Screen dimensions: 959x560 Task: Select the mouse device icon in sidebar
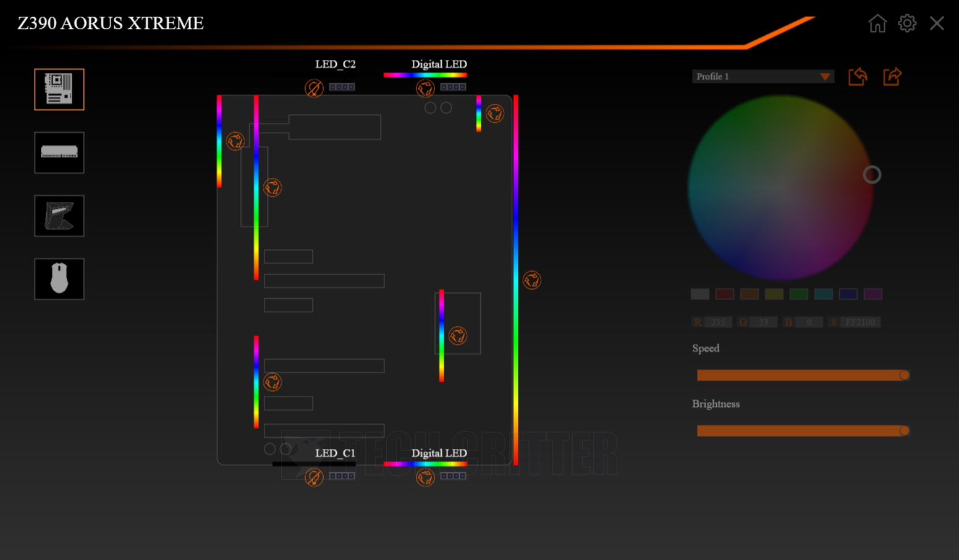pyautogui.click(x=59, y=279)
